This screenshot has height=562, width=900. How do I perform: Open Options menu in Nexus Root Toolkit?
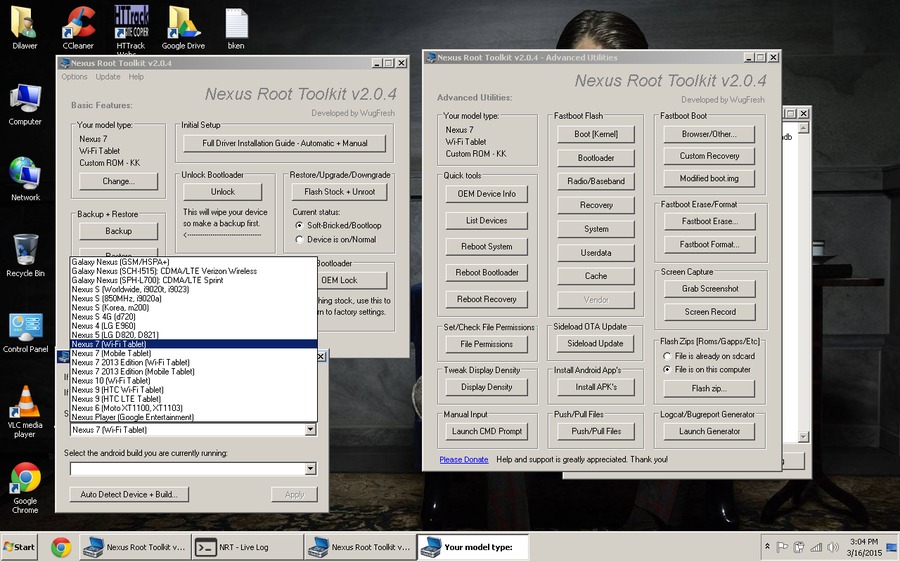click(x=75, y=77)
